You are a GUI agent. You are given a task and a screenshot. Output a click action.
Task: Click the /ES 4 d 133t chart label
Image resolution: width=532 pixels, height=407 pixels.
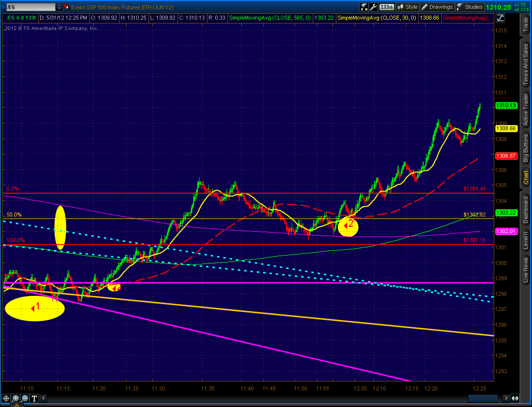point(21,18)
